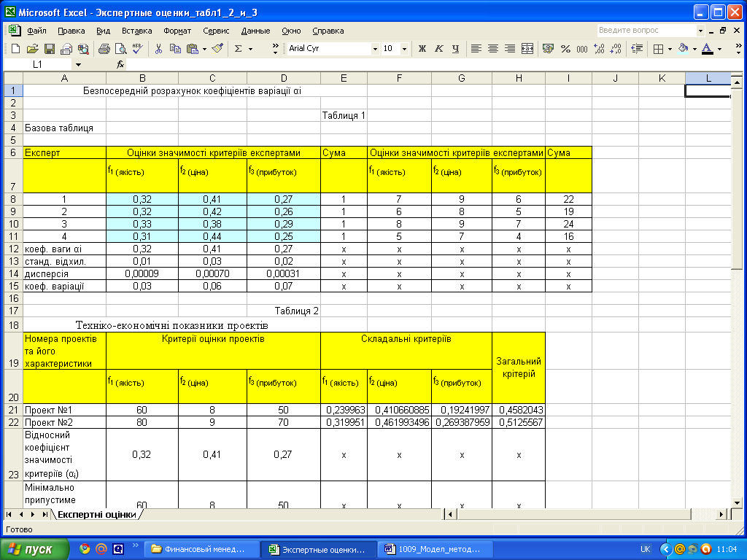Launch Chrome from the quick launch bar

pyautogui.click(x=85, y=549)
